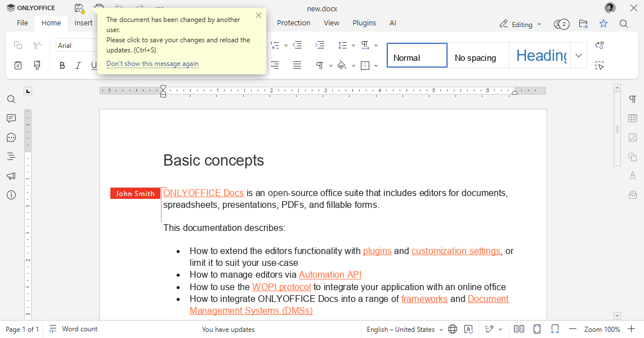The width and height of the screenshot is (644, 338).
Task: Expand the borders dropdown arrow
Action: 376,65
